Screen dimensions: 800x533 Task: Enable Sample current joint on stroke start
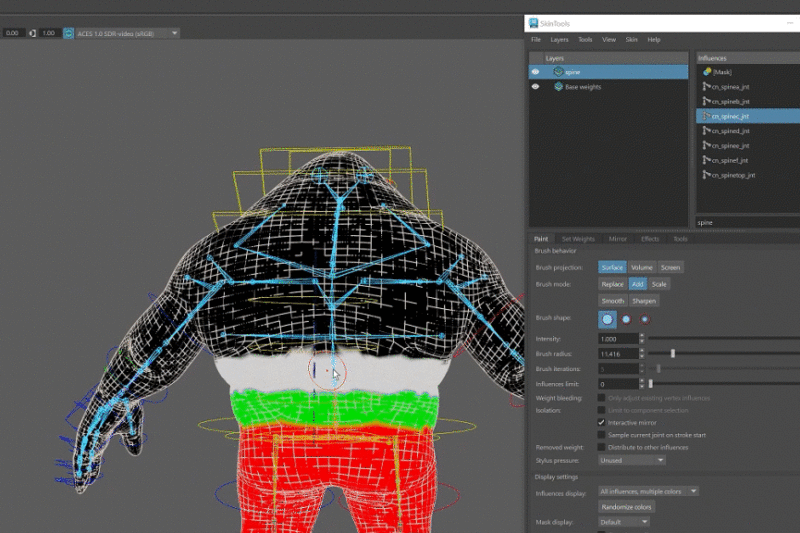601,435
